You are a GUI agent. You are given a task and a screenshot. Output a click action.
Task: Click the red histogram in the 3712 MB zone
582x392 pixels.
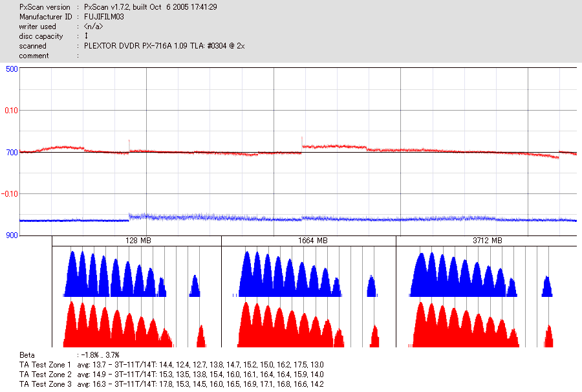pyautogui.click(x=481, y=325)
